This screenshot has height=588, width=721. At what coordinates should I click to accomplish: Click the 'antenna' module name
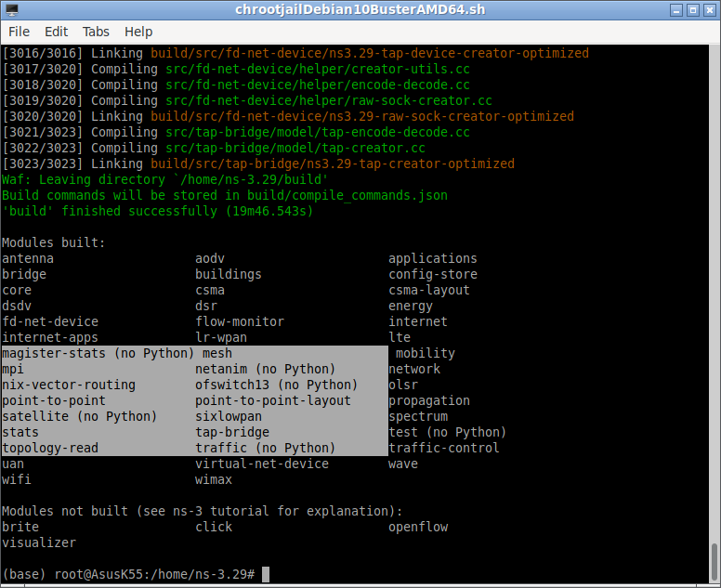point(28,259)
